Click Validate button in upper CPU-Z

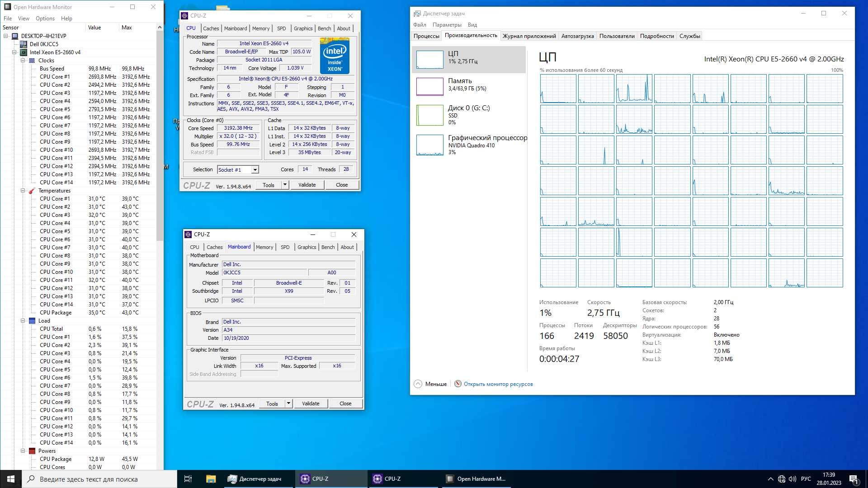(307, 185)
